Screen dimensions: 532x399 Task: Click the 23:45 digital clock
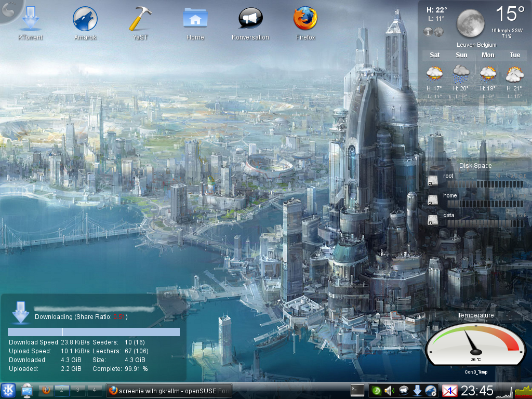(x=477, y=391)
